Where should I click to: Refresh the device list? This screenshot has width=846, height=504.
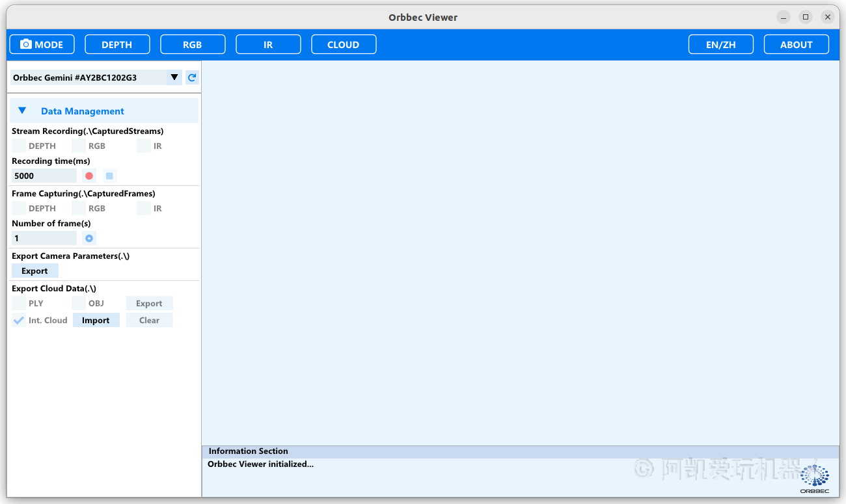(x=192, y=77)
